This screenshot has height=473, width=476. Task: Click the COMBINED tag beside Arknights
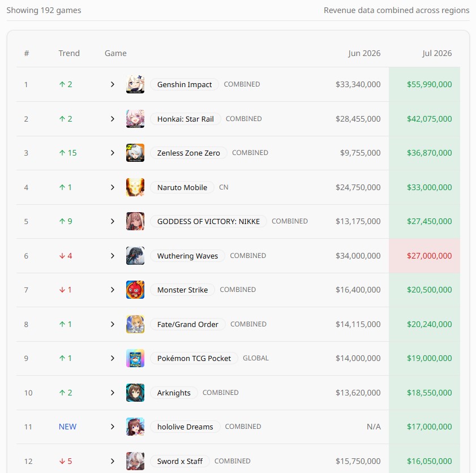click(220, 393)
